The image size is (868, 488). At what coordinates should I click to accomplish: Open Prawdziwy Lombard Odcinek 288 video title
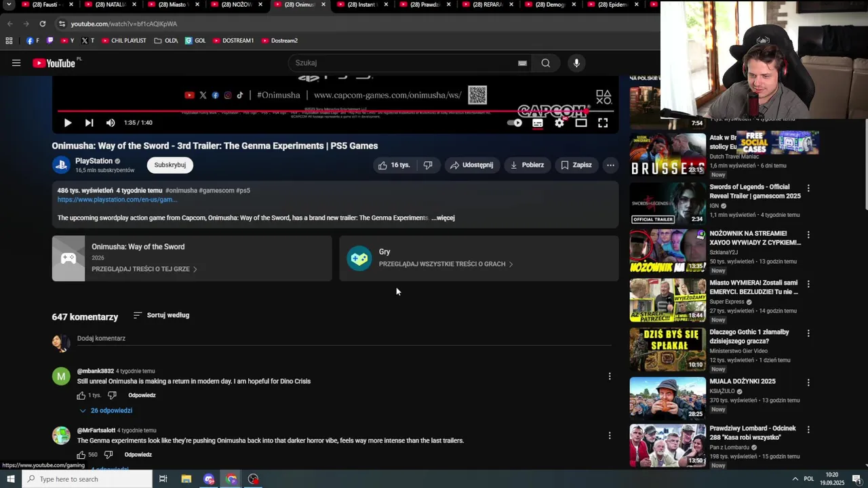753,433
